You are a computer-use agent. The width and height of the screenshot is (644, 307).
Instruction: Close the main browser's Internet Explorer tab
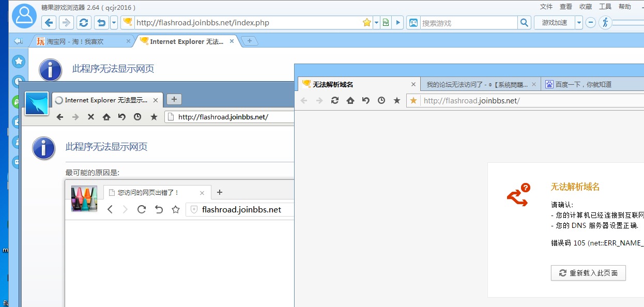point(232,41)
